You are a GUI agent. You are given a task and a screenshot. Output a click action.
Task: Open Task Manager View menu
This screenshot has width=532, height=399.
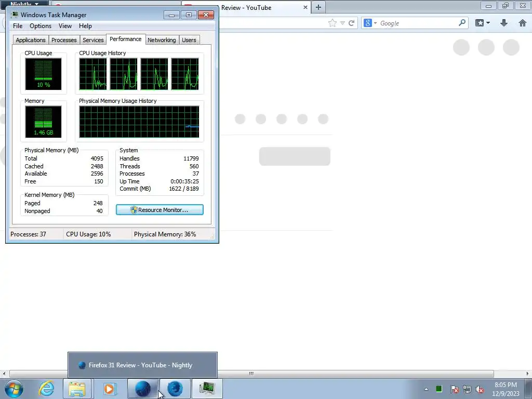click(65, 26)
